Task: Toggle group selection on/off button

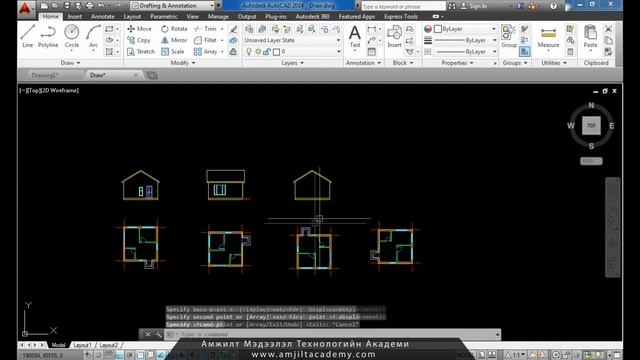Action: 524,51
